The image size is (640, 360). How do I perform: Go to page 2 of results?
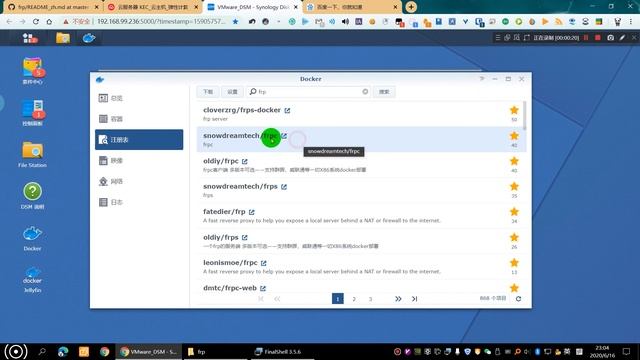354,299
